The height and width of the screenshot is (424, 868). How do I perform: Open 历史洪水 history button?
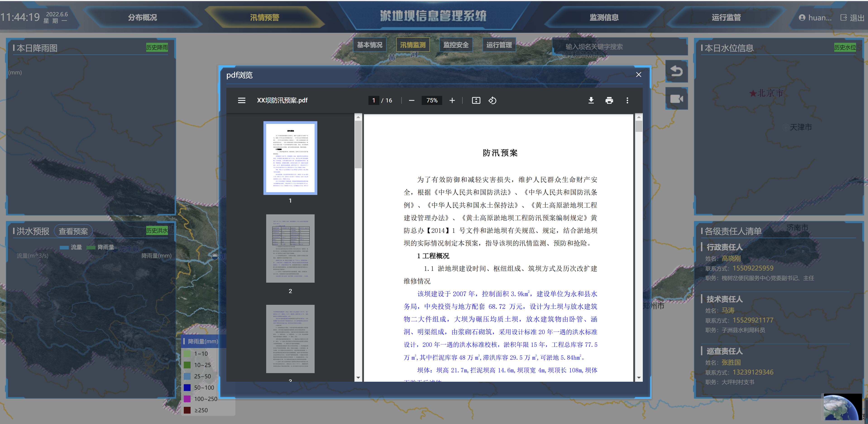click(157, 231)
